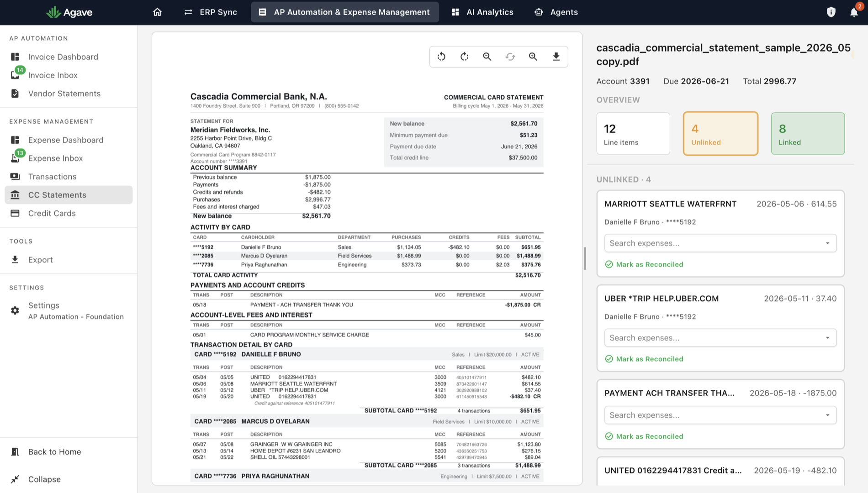Image resolution: width=868 pixels, height=493 pixels.
Task: Select the 8 Linked overview card
Action: click(808, 133)
